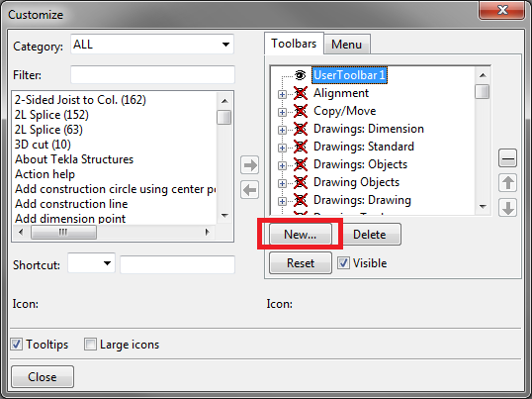This screenshot has width=532, height=399.
Task: Expand the Drawing Objects toolbar node
Action: pos(282,183)
